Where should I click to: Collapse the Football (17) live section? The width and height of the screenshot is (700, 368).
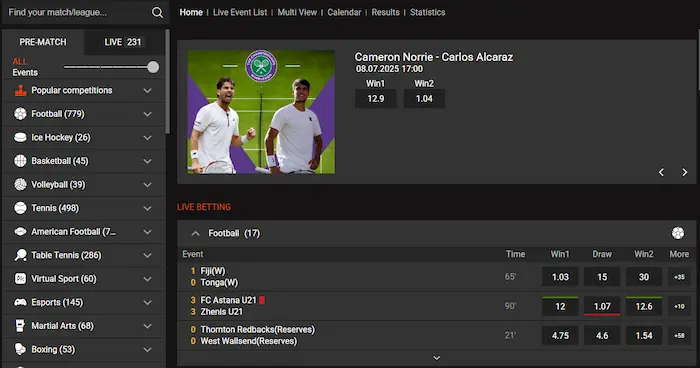pos(195,233)
